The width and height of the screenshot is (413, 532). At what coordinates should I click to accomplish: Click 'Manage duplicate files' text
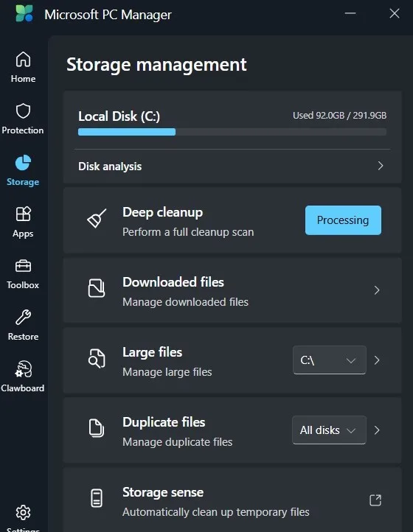click(178, 442)
